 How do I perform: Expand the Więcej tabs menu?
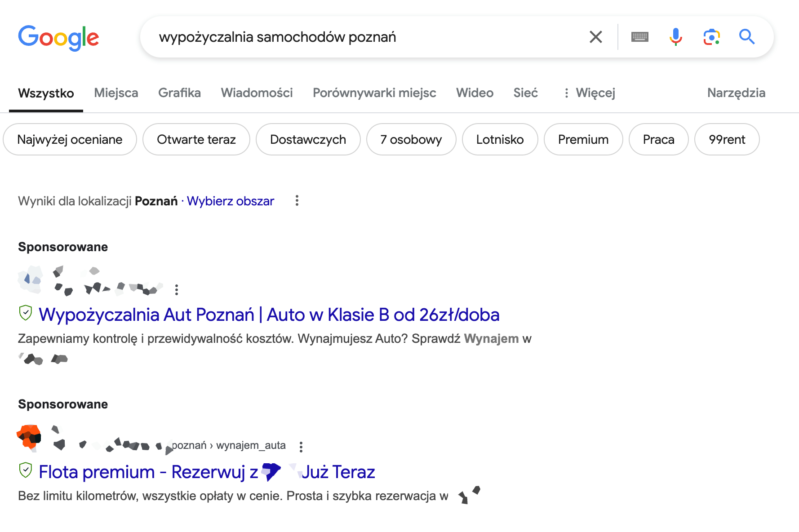click(x=589, y=93)
